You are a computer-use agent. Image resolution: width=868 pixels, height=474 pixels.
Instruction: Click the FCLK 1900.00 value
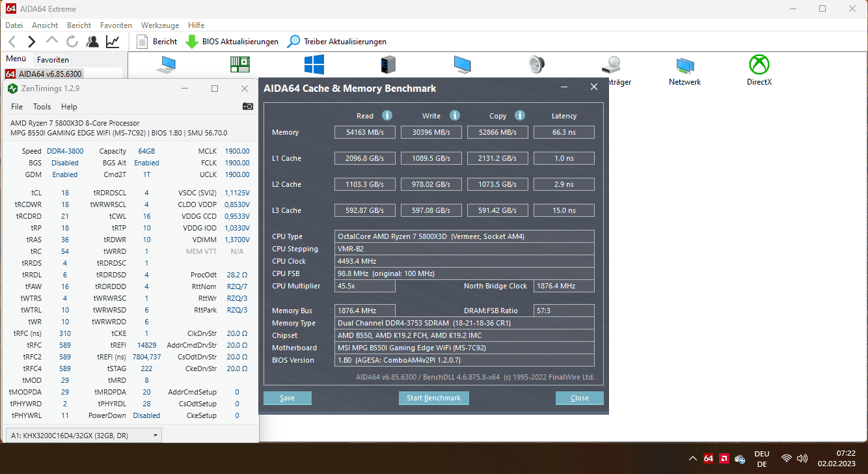tap(237, 163)
